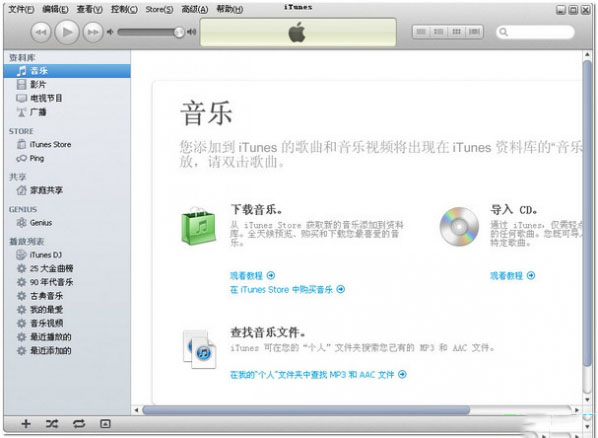Click 在 iTunes Store 中购买音乐 link
Screen dimensions: 598x438
pyautogui.click(x=287, y=290)
